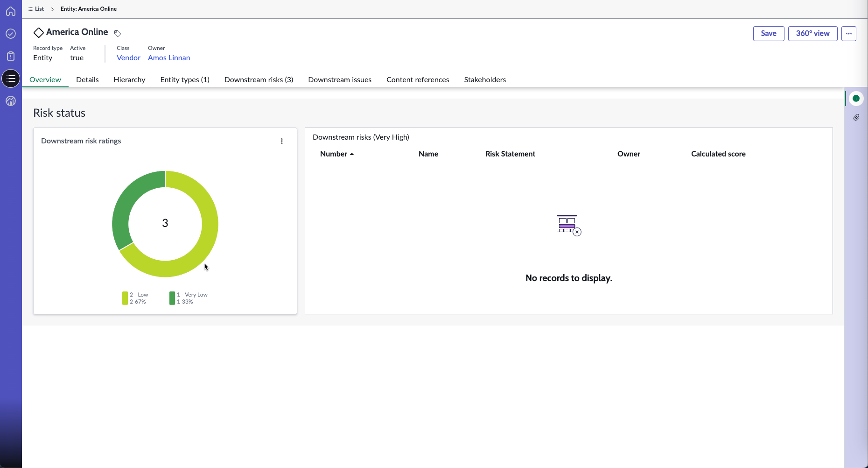Follow the Vendor class link
The height and width of the screenshot is (468, 868).
(128, 58)
